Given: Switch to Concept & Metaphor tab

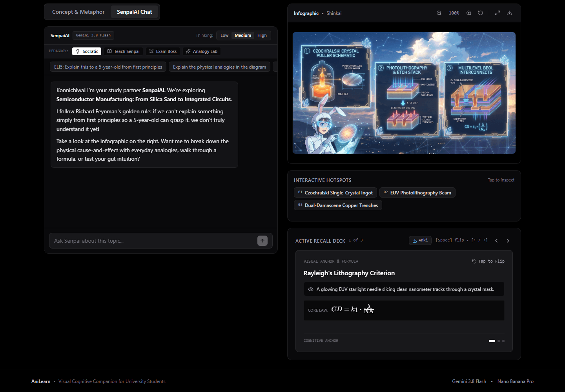Looking at the screenshot, I should (78, 12).
